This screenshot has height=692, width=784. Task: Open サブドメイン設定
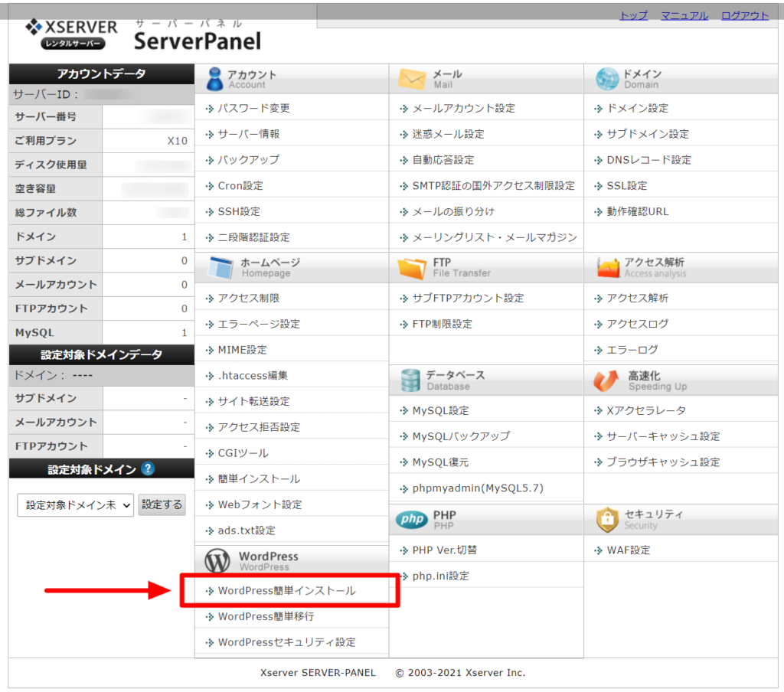point(648,134)
